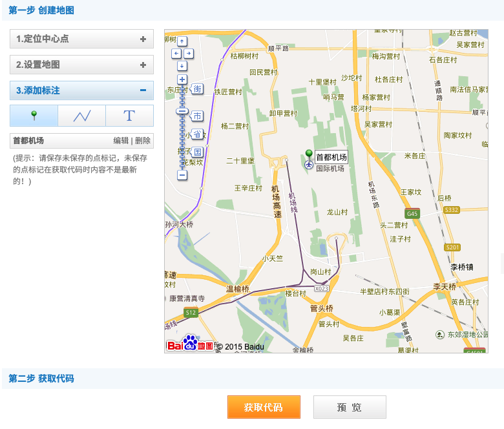Jump to country zoom level 国

(x=196, y=152)
